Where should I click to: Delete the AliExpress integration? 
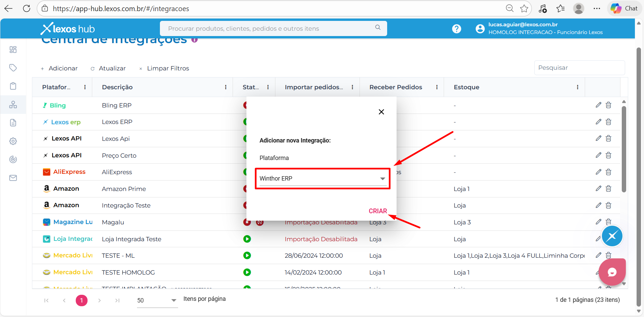tap(608, 172)
